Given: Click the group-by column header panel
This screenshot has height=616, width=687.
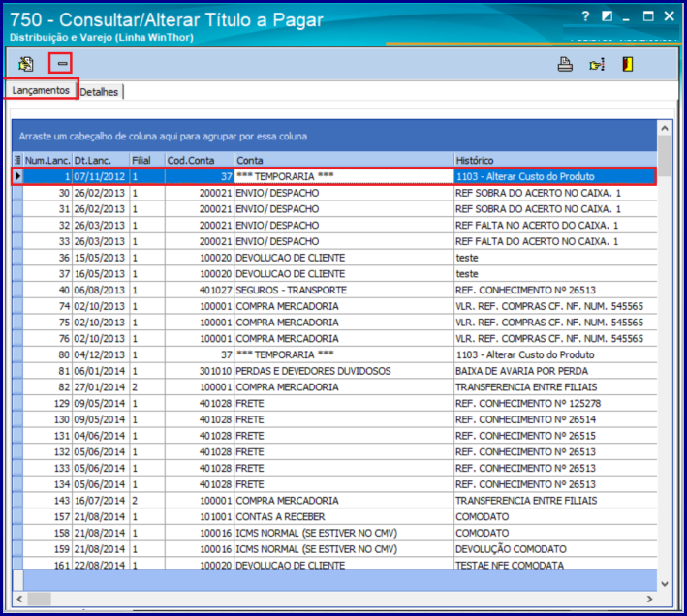Looking at the screenshot, I should pyautogui.click(x=334, y=137).
